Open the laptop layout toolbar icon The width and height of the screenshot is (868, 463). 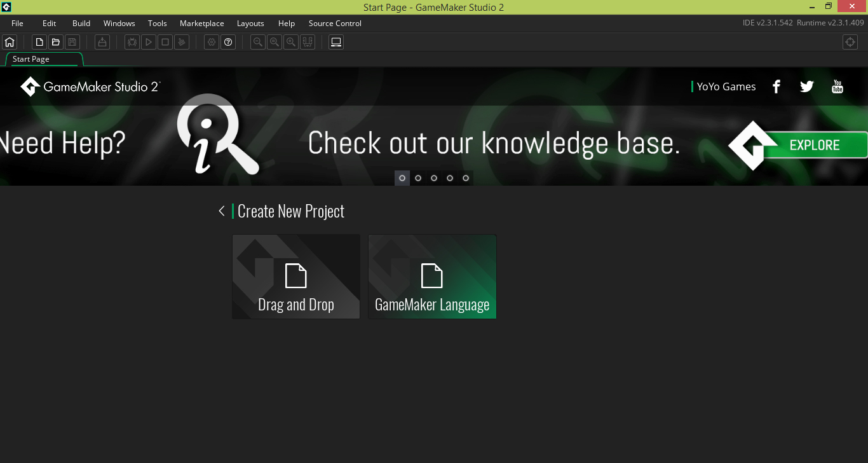336,43
